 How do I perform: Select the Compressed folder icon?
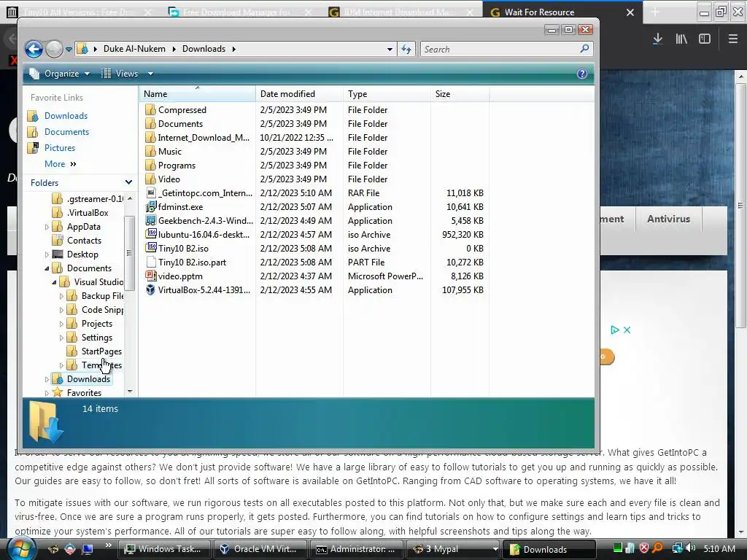[150, 109]
